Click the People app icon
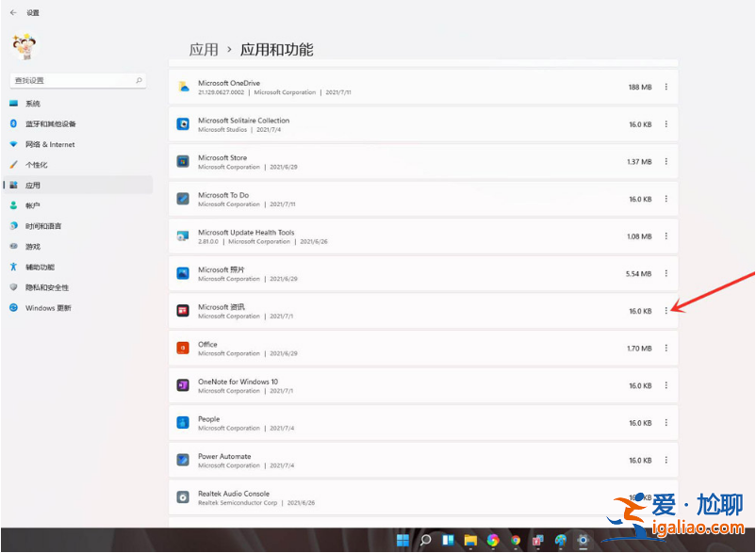The height and width of the screenshot is (553, 756). click(183, 423)
